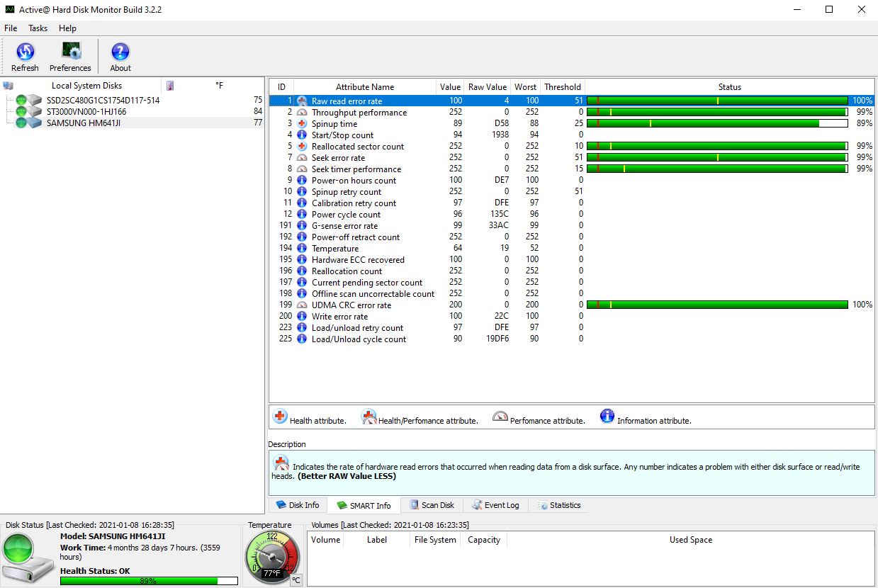Switch to the Scan Disk tab
Image resolution: width=878 pixels, height=588 pixels.
tap(432, 505)
